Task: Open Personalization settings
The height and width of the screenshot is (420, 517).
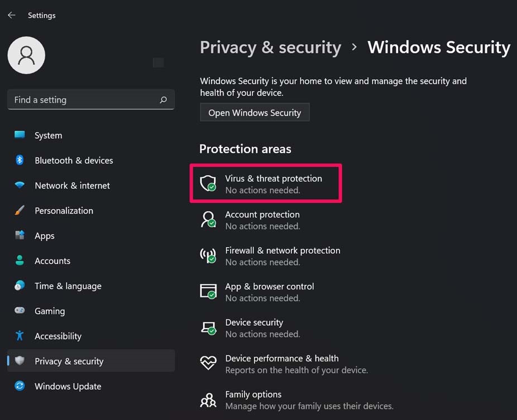Action: [64, 210]
